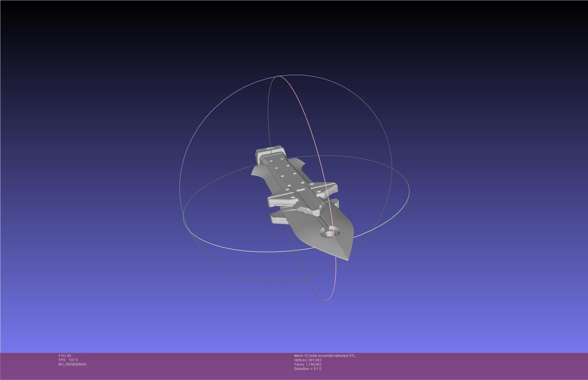
Task: Click the BO_RENDERING label
Action: (72, 364)
